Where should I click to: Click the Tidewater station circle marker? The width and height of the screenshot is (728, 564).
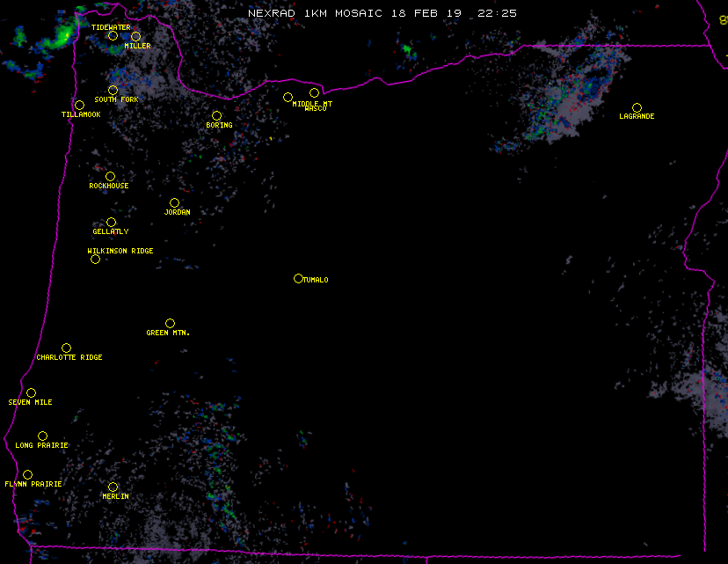[x=113, y=36]
